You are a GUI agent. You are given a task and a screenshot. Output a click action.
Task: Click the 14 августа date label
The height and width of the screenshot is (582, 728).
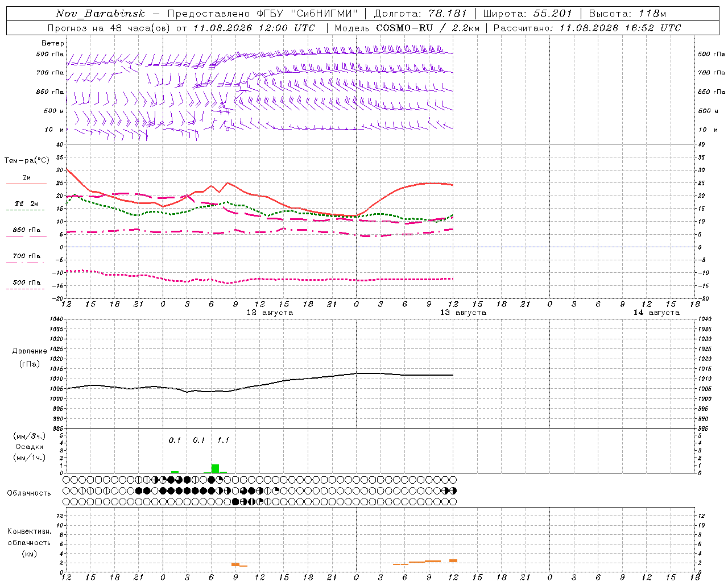click(x=656, y=312)
